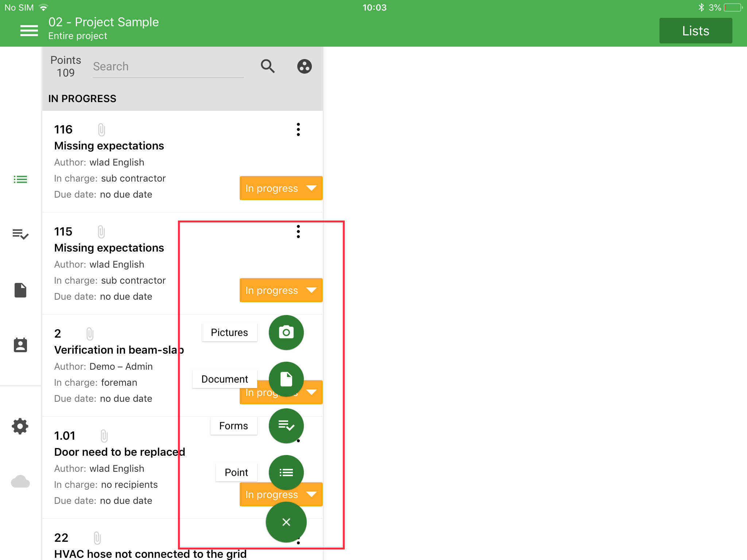Open the In progress dropdown for point 116

[281, 188]
